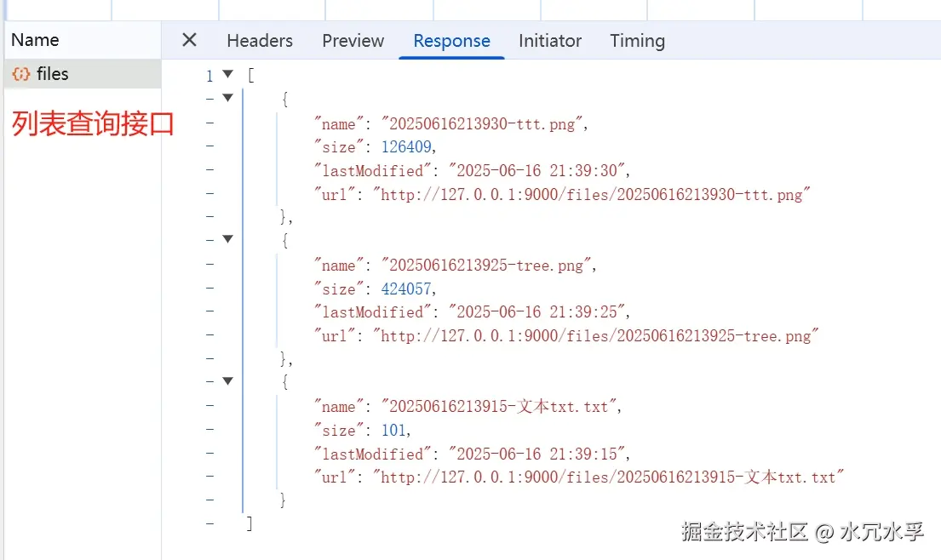Collapse the 文本txt.txt object block
The height and width of the screenshot is (560, 941).
click(227, 381)
